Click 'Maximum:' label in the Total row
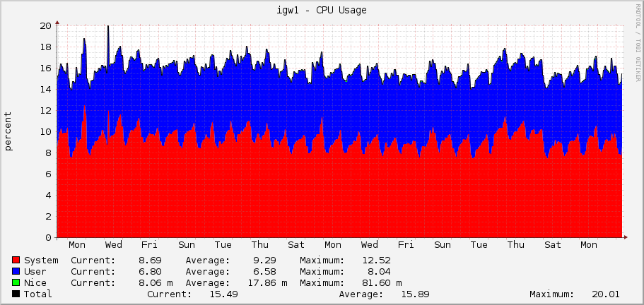This screenshot has height=305, width=644. 552,294
